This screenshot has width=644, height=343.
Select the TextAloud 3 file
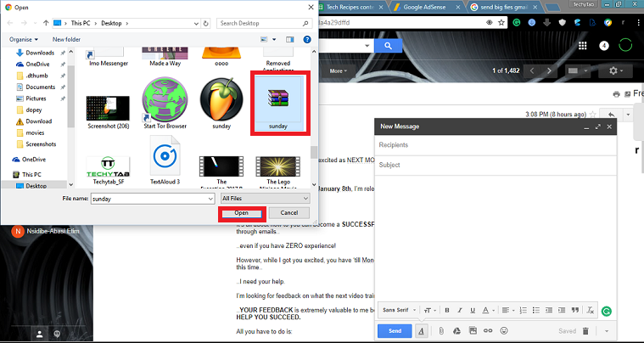click(x=165, y=161)
